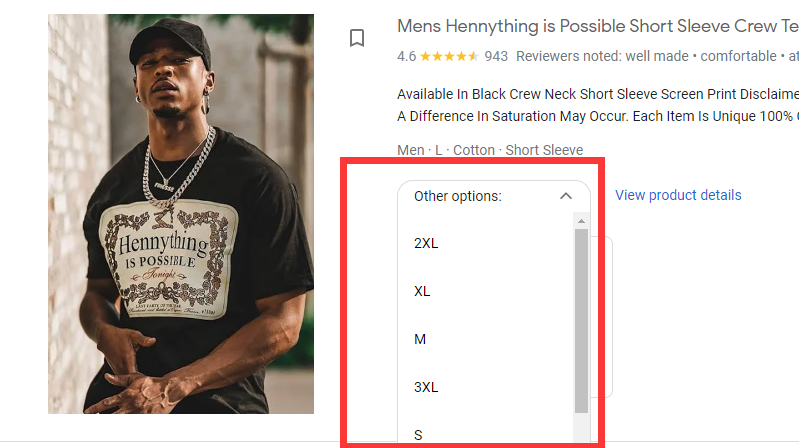The height and width of the screenshot is (448, 799).
Task: Open the Hennything t-shirt product photo
Action: (x=181, y=214)
